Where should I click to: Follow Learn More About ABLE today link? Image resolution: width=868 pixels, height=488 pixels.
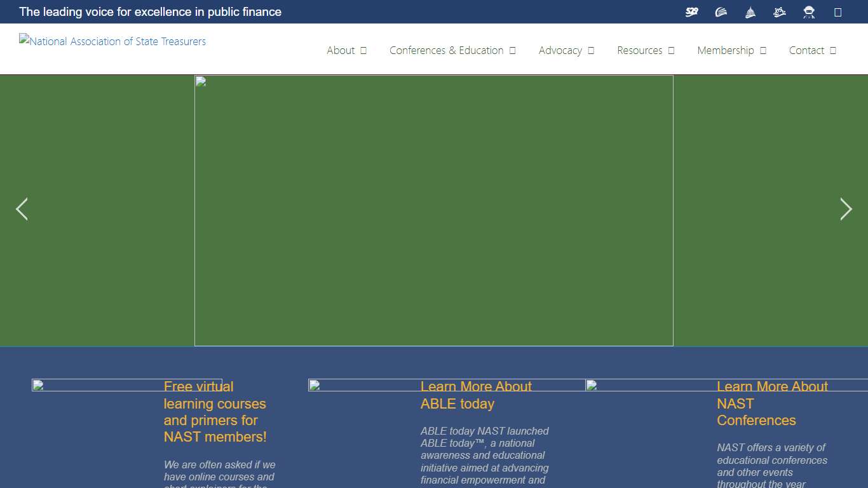click(476, 395)
